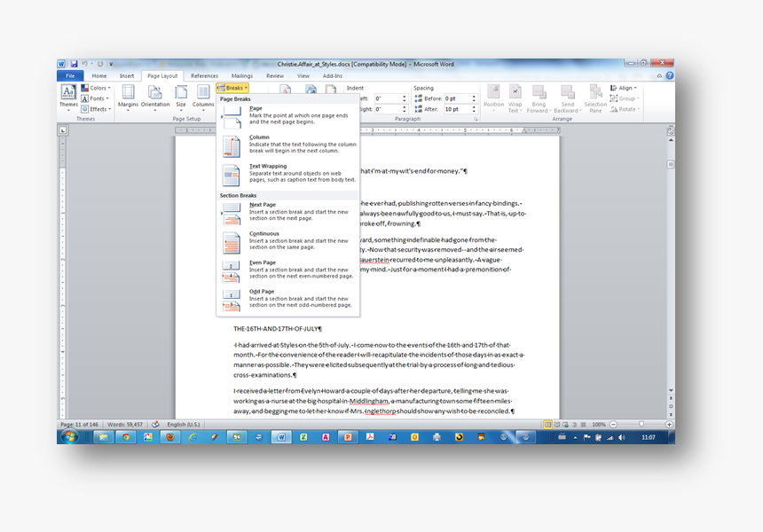Open the Orientation options
The image size is (763, 532).
click(155, 98)
